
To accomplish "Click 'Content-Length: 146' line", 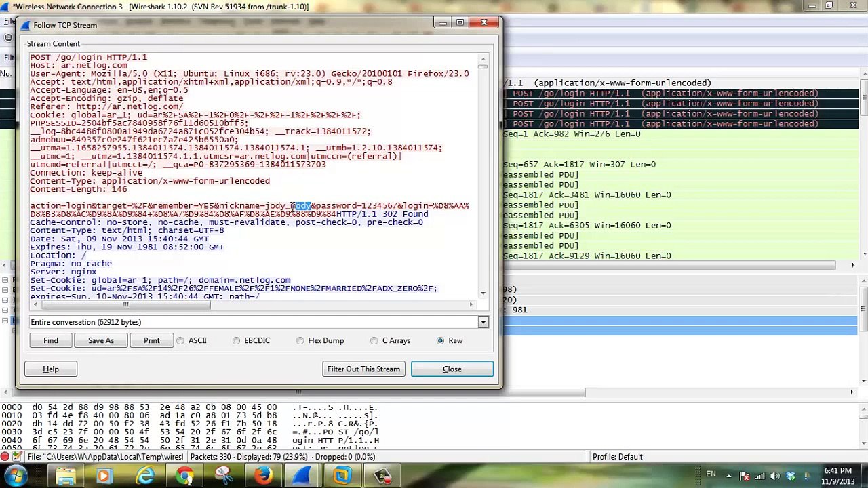I will pos(79,189).
